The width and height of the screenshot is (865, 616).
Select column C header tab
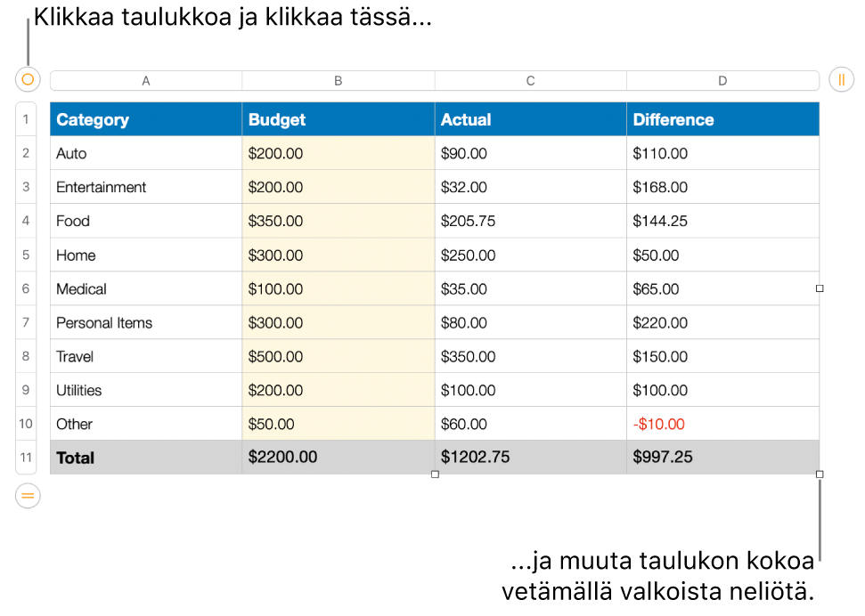pyautogui.click(x=531, y=81)
